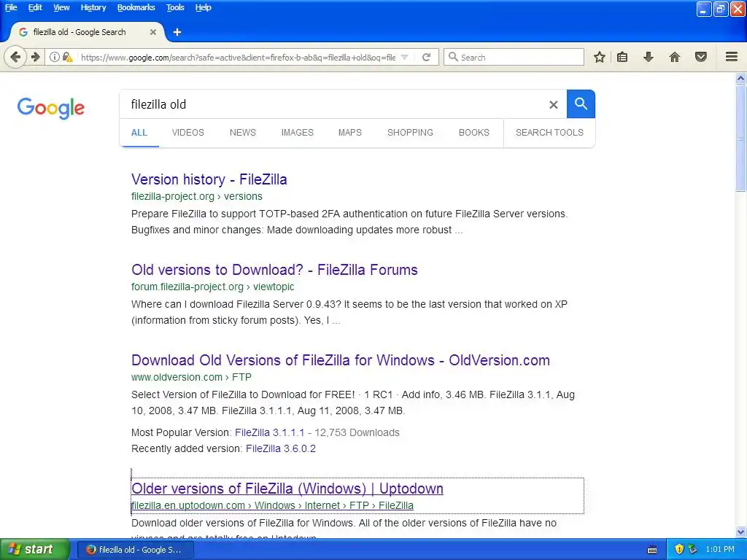Click the vertical scrollbar thumb
Image resolution: width=747 pixels, height=560 pixels.
[741, 138]
